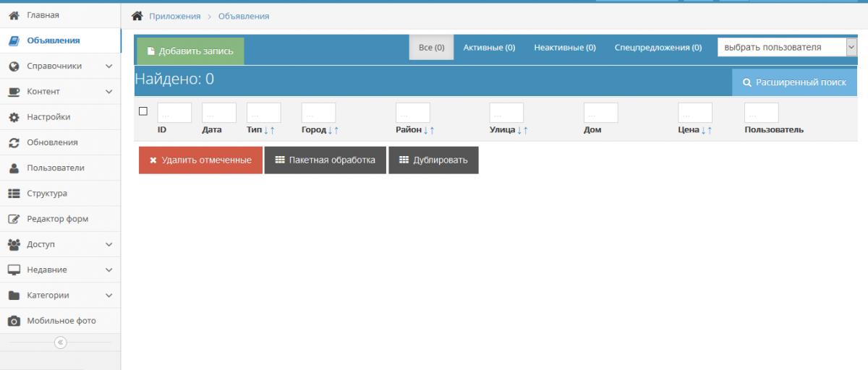Image resolution: width=868 pixels, height=370 pixels.
Task: Expand the Недавние submenu chevron
Action: pos(109,270)
